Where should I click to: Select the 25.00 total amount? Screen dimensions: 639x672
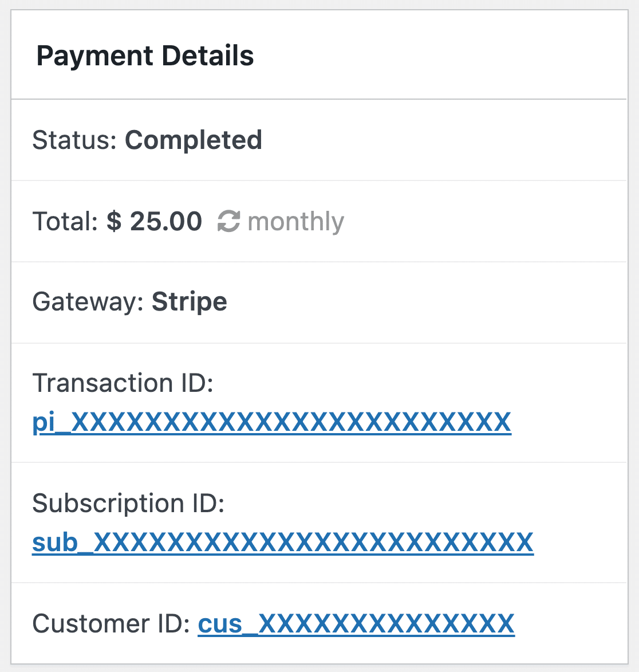click(165, 221)
